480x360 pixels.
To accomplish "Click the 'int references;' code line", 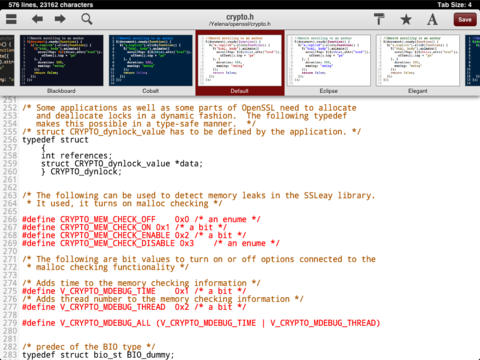I will click(77, 156).
